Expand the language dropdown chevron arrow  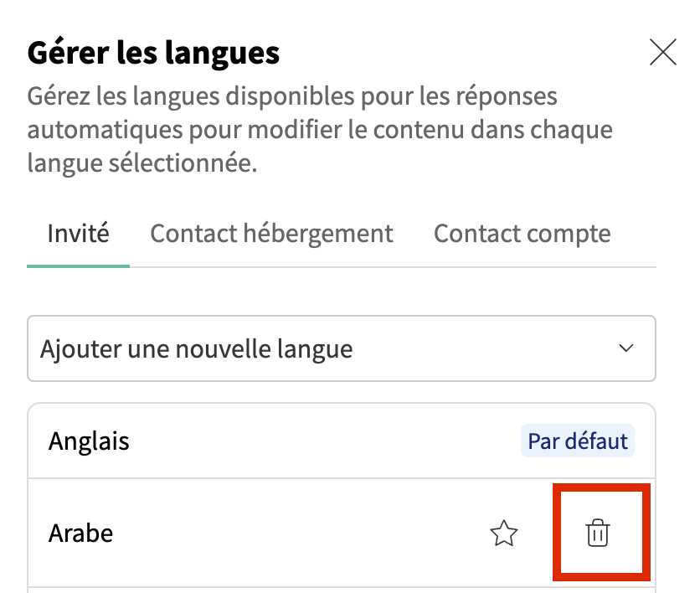pos(625,348)
